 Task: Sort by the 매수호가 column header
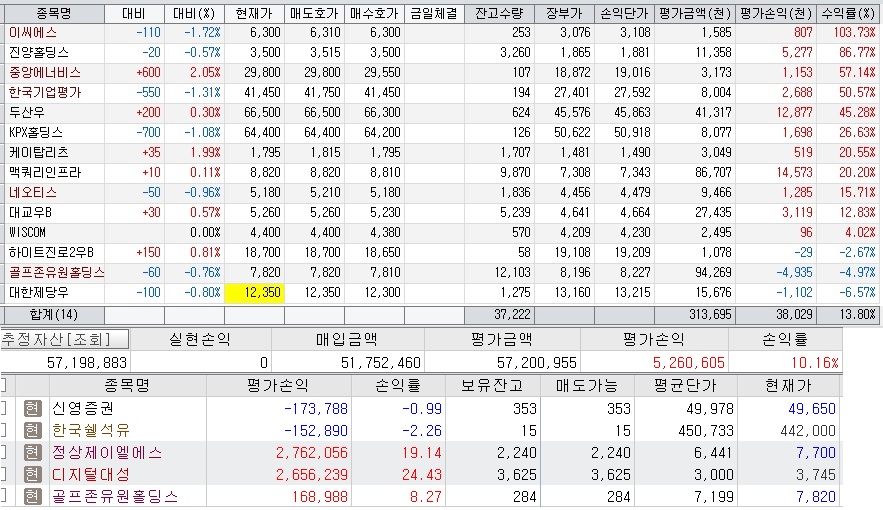374,13
